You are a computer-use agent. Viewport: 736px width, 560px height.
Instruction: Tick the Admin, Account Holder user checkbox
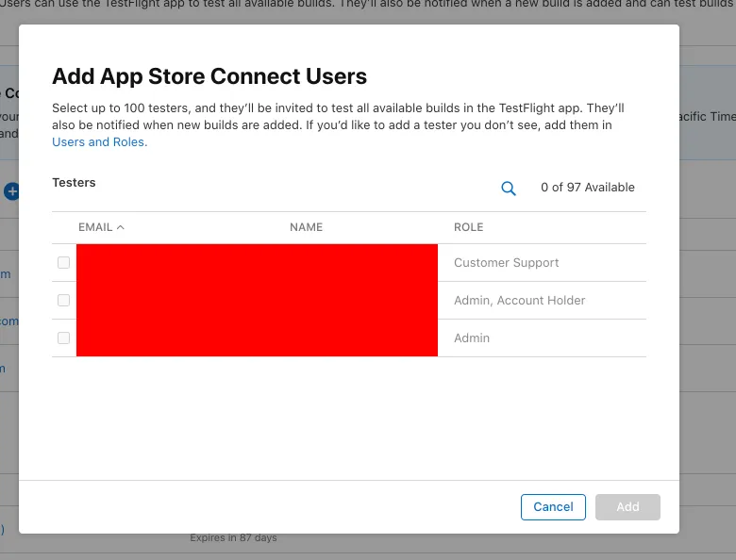(63, 300)
